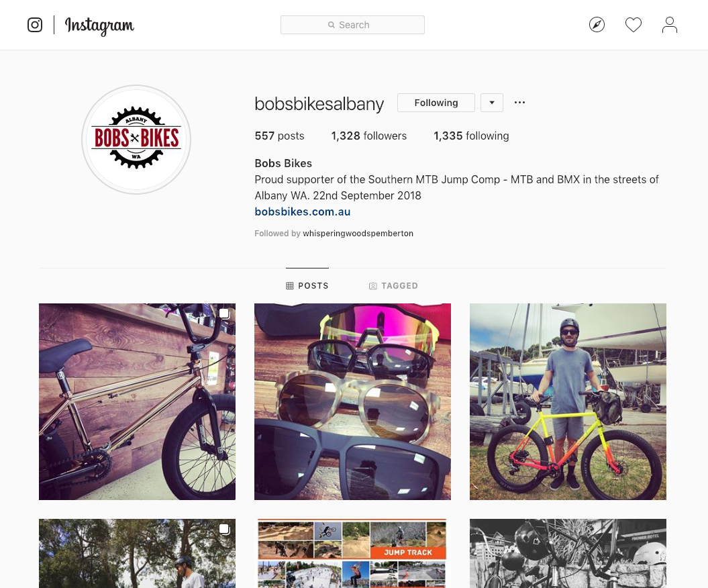Click in the Search field
Image resolution: width=708 pixels, height=588 pixels.
point(352,25)
